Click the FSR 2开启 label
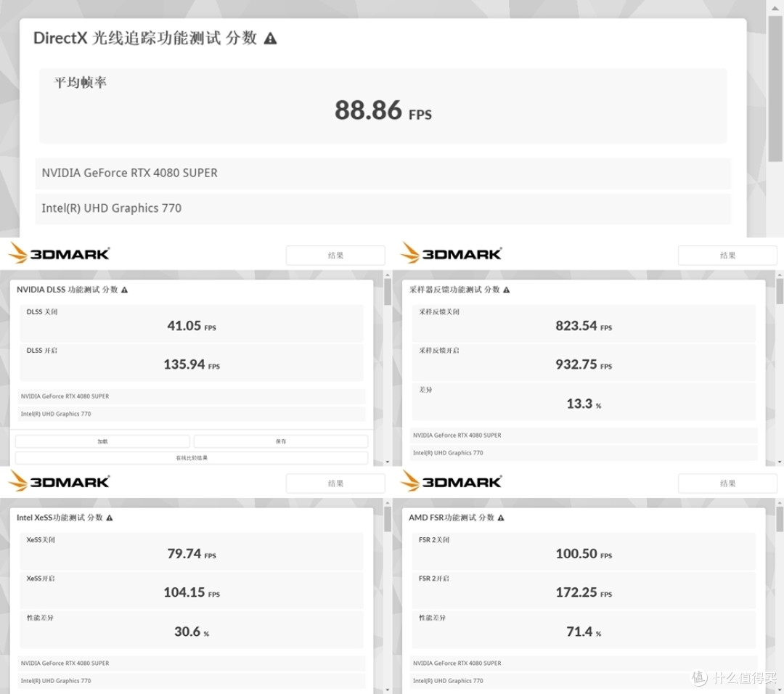The image size is (784, 694). pos(433,579)
